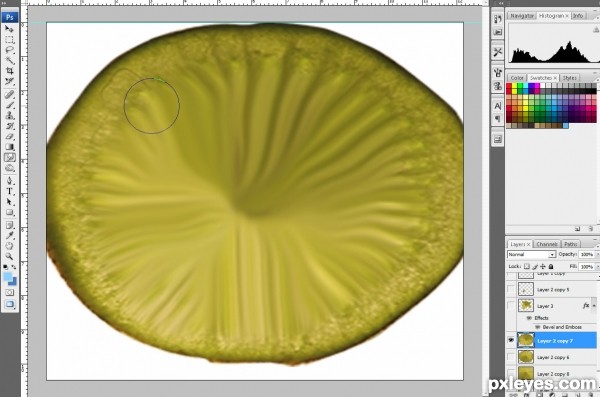Open the Paragraph panel icon
The image size is (600, 397).
click(x=497, y=119)
